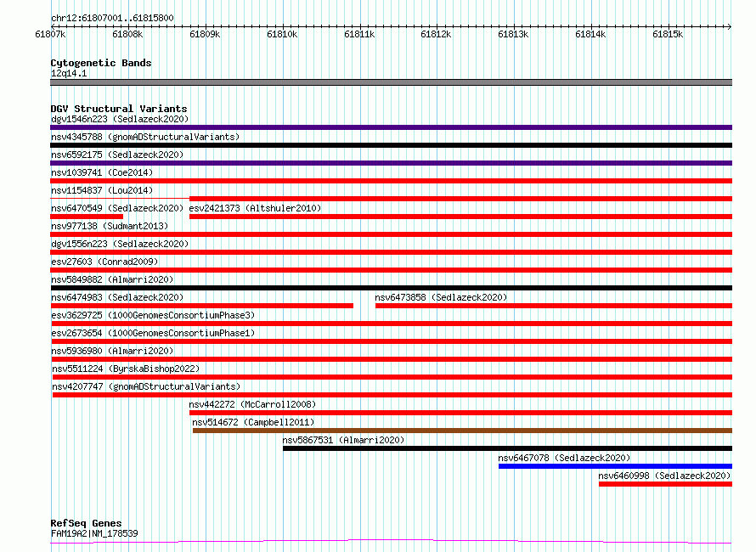Click the nsv5511224 ByrskaBishop2022 label

[x=126, y=369]
